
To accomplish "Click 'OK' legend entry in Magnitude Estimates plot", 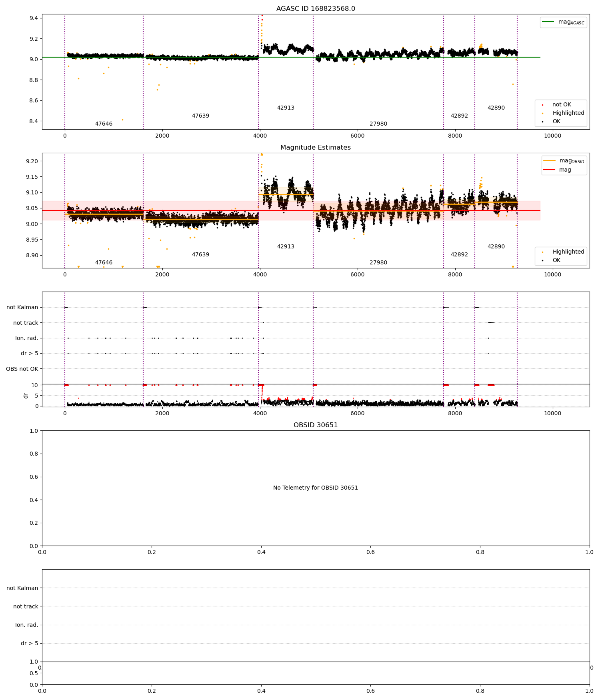I will point(556,260).
